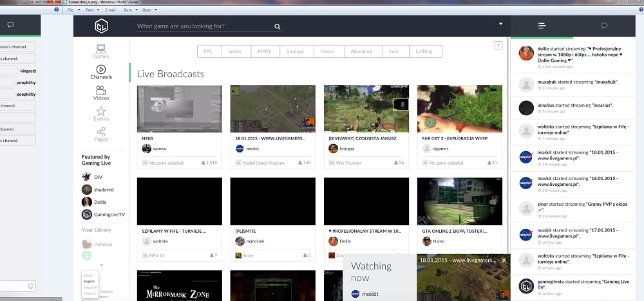Click mahcinek avatar on Smite card
The image size is (644, 301).
[x=240, y=241]
